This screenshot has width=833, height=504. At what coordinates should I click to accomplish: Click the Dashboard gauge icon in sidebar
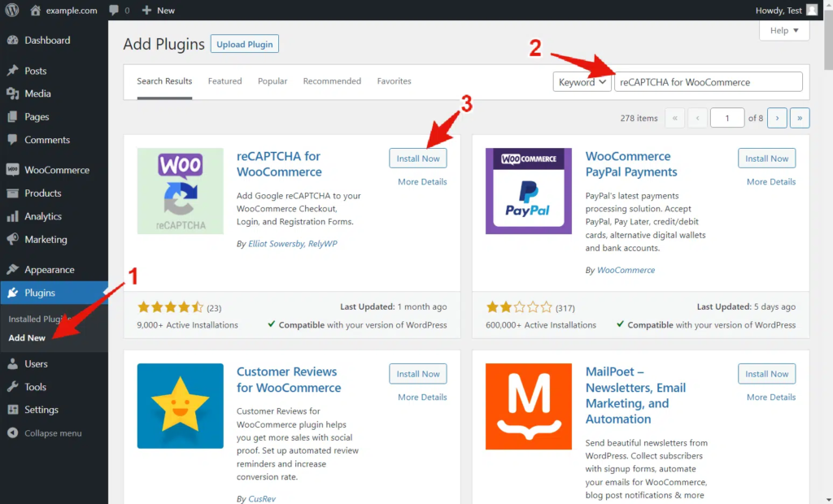(12, 41)
